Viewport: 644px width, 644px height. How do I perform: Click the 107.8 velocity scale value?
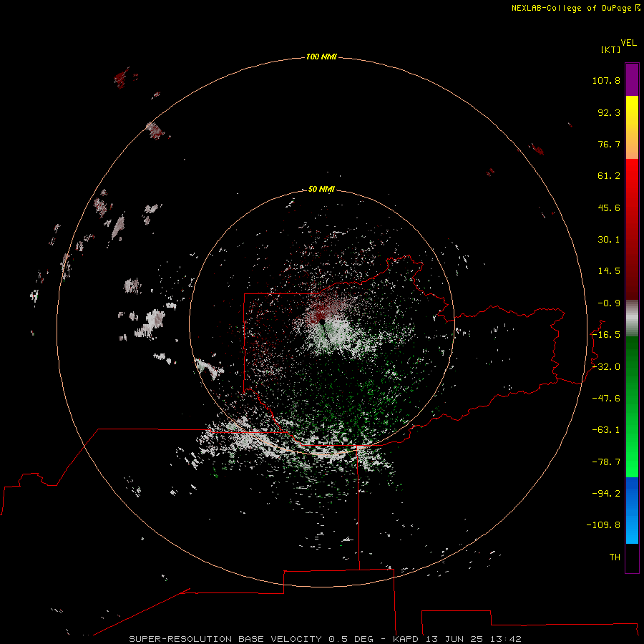pos(606,80)
